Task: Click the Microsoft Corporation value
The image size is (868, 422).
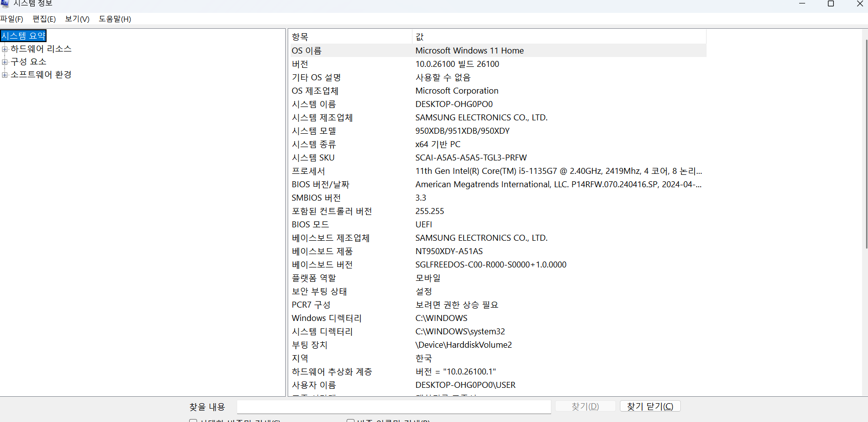Action: (x=457, y=91)
